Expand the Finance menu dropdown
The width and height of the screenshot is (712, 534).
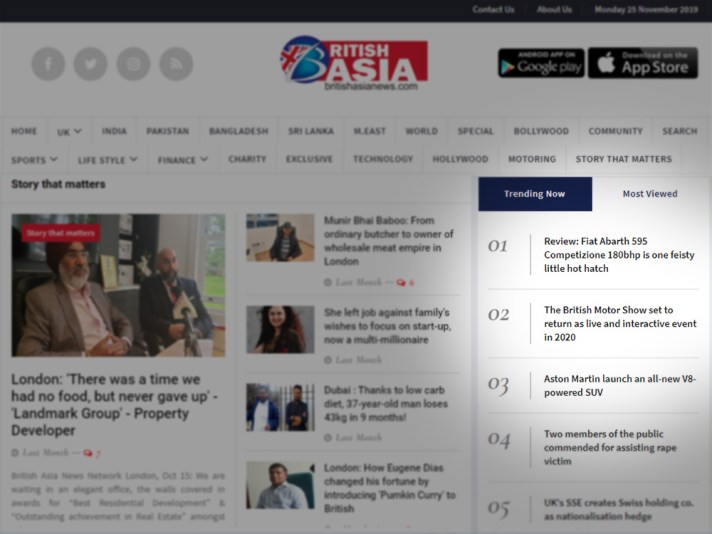tap(183, 160)
